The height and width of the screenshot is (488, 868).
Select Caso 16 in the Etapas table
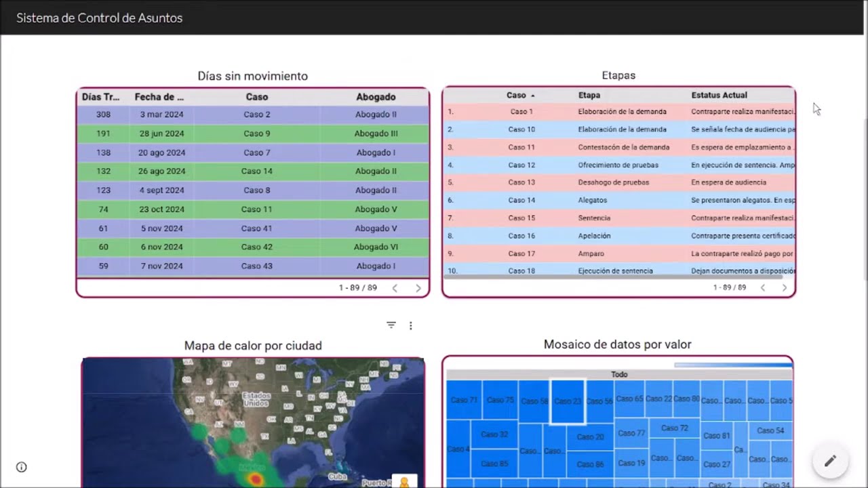pyautogui.click(x=521, y=236)
